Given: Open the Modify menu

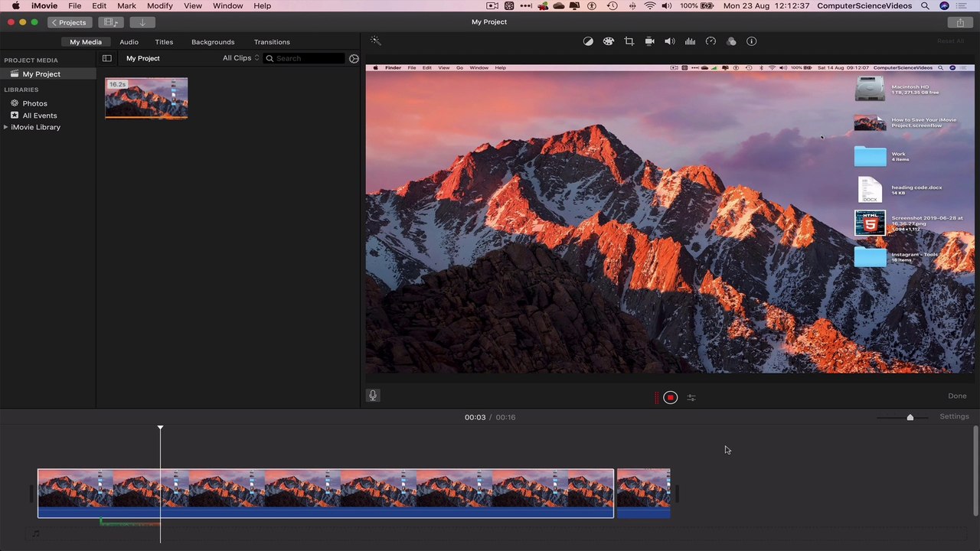Looking at the screenshot, I should coord(160,5).
